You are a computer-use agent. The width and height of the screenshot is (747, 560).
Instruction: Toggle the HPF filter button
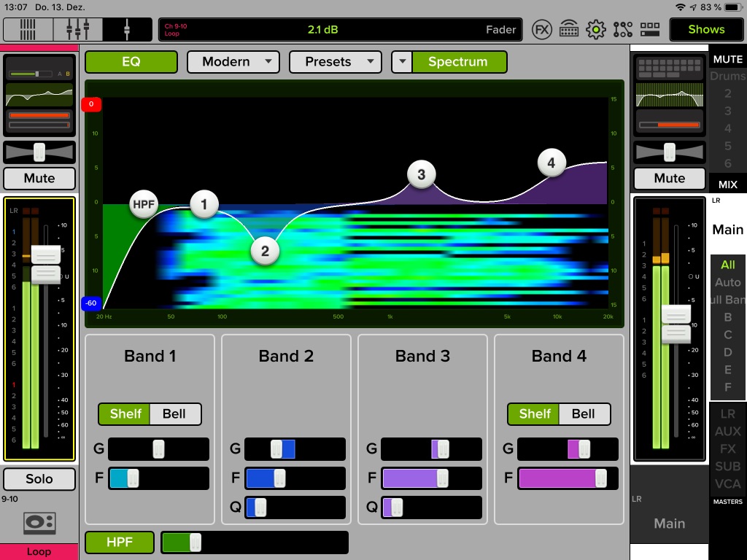[120, 542]
